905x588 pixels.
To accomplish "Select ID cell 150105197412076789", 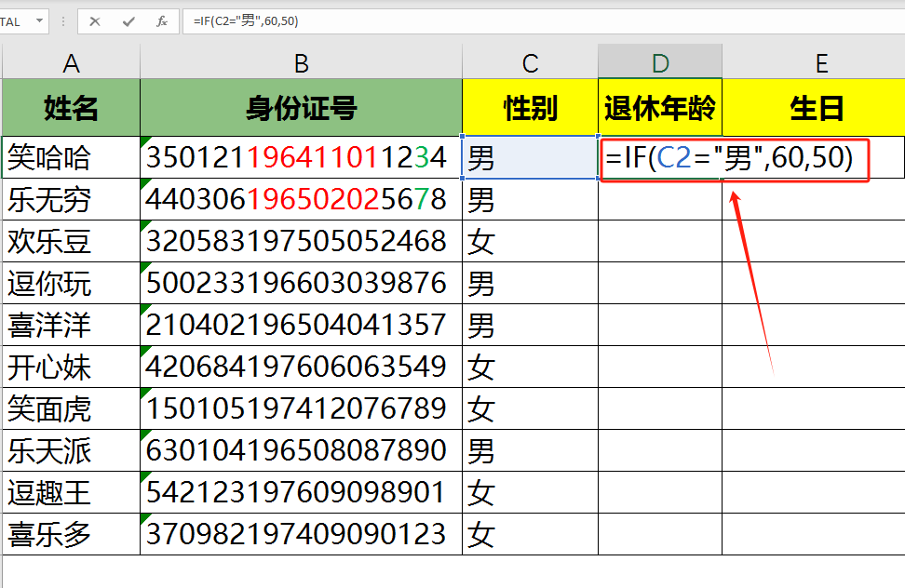I will 302,408.
